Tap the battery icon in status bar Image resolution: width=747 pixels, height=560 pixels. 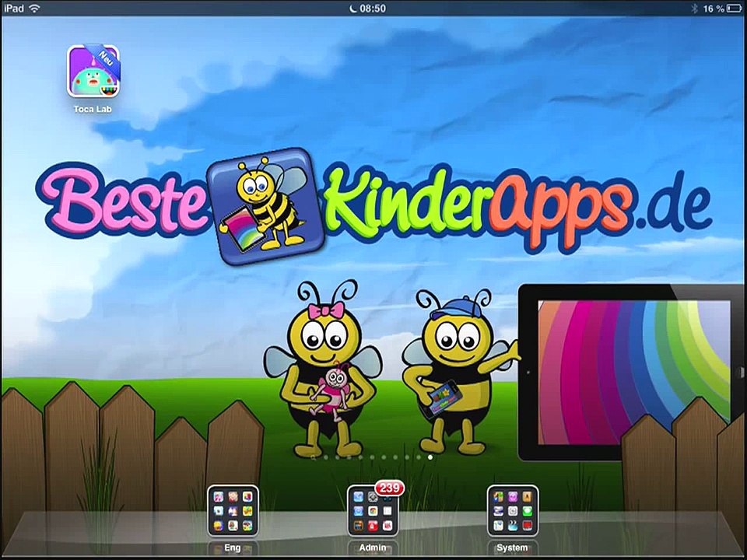[x=734, y=9]
